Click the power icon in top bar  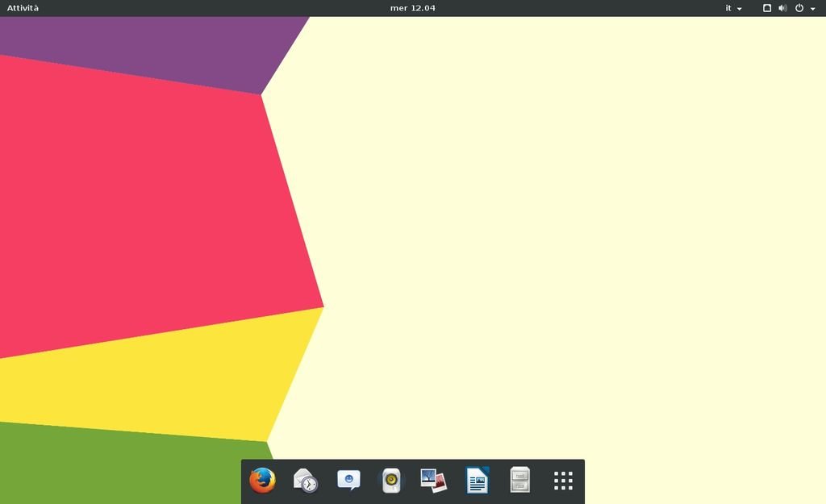799,8
